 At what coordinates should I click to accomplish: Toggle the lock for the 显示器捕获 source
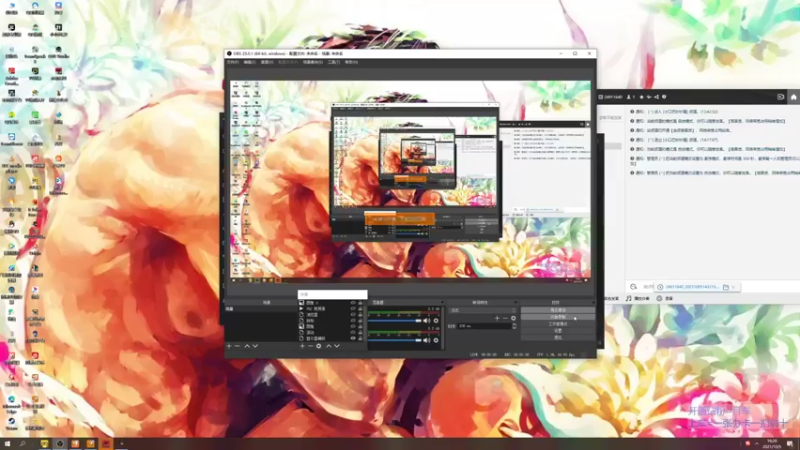click(x=360, y=338)
